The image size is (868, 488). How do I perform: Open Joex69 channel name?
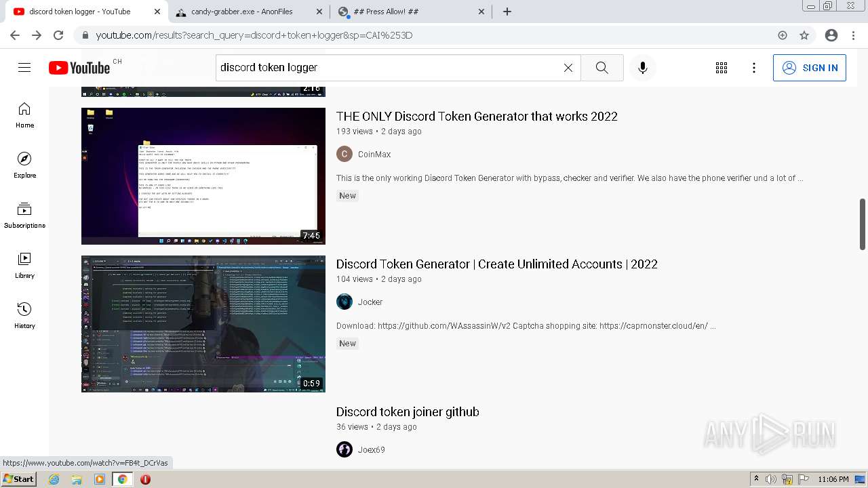pyautogui.click(x=372, y=450)
